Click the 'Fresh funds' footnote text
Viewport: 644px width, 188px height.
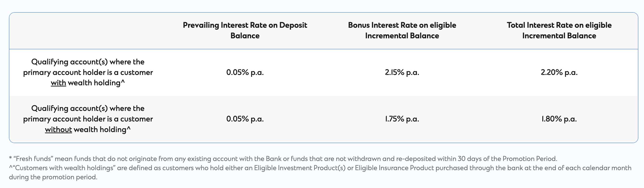(x=283, y=159)
